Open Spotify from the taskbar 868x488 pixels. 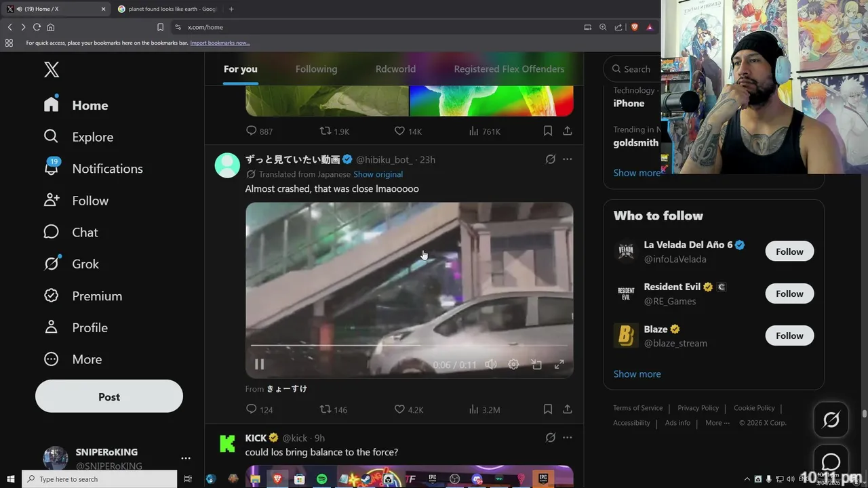click(x=321, y=479)
